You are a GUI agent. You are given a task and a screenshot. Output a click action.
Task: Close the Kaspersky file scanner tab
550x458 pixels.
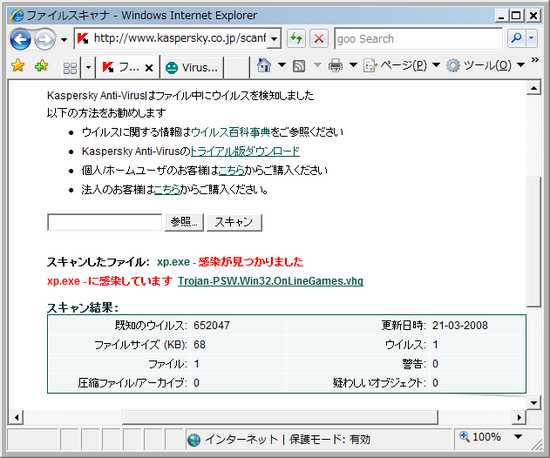[149, 68]
